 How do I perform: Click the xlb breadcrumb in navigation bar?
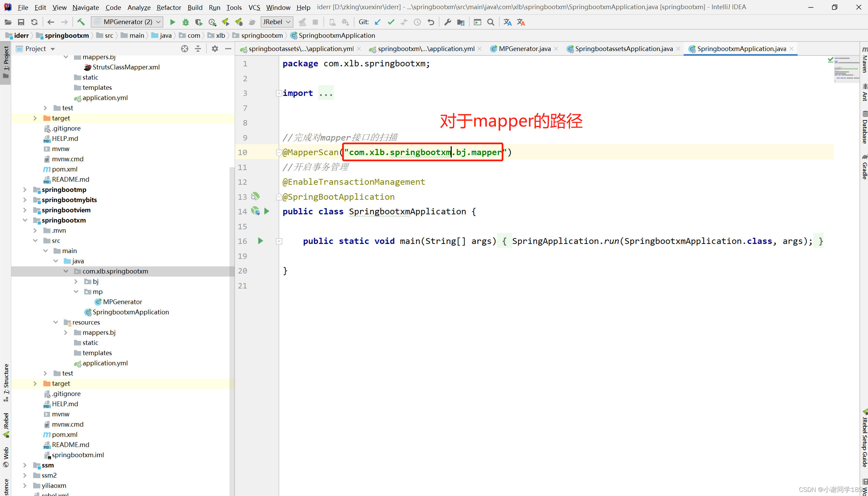coord(220,35)
